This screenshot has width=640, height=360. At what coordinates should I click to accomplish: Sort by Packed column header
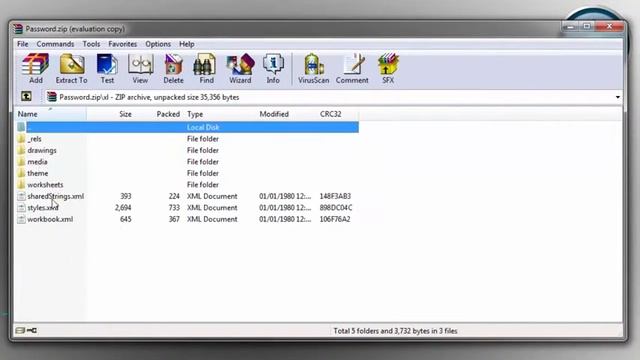point(158,114)
